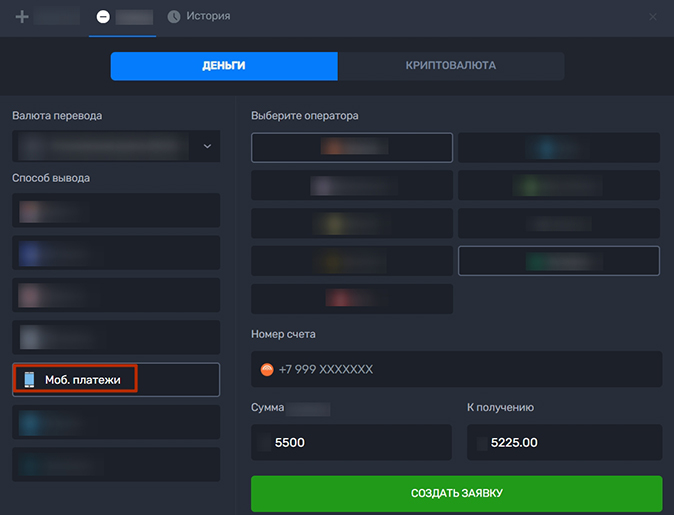Click the К получению field showing 5225.00
Screen dimensions: 674x515
click(564, 442)
